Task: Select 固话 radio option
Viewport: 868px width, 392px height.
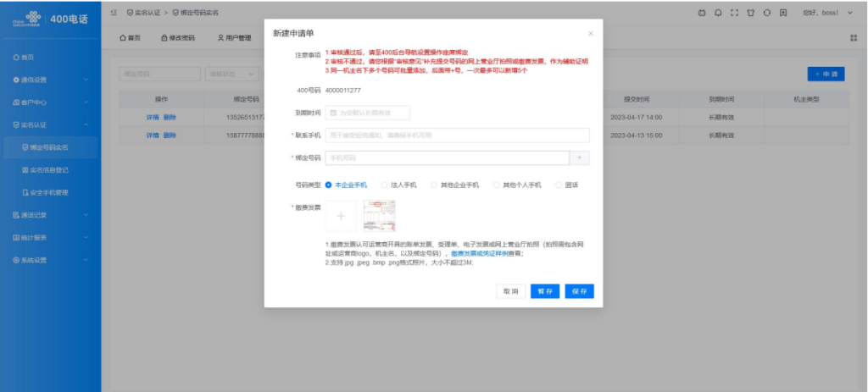Action: point(567,185)
